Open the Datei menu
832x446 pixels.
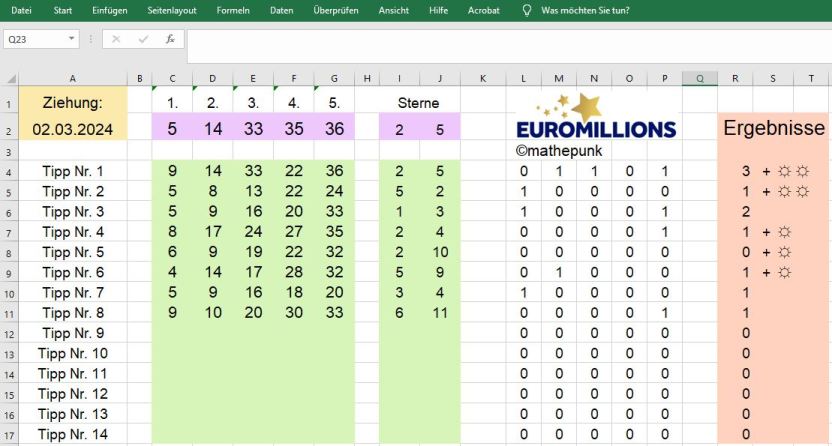point(21,10)
